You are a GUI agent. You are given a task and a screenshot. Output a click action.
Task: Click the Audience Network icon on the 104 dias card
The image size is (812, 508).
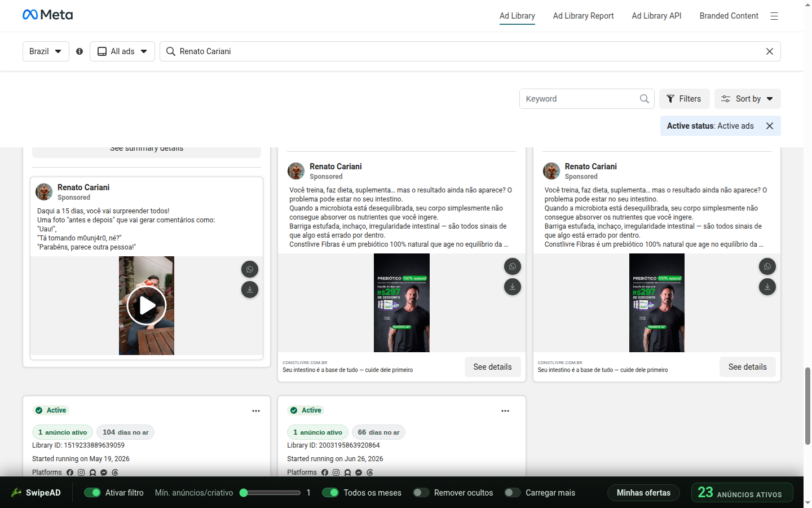pos(92,472)
